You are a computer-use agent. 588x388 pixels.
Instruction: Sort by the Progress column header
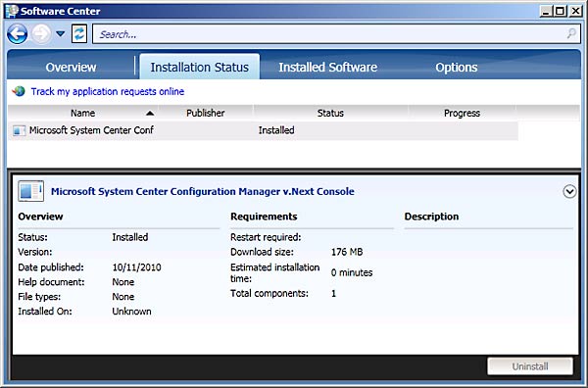pyautogui.click(x=462, y=113)
